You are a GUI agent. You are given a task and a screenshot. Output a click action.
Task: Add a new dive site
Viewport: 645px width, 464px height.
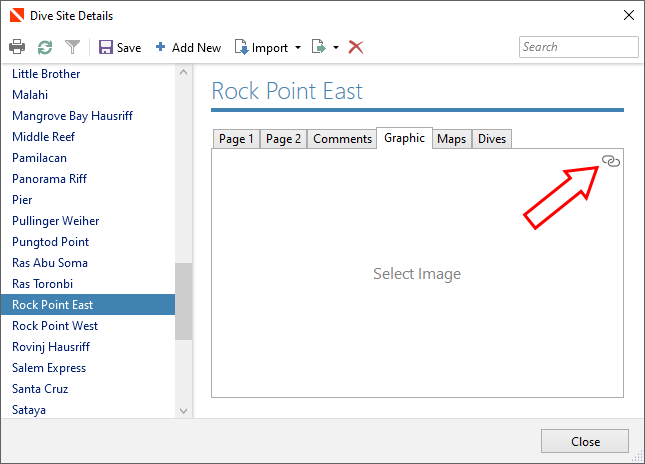[x=188, y=47]
